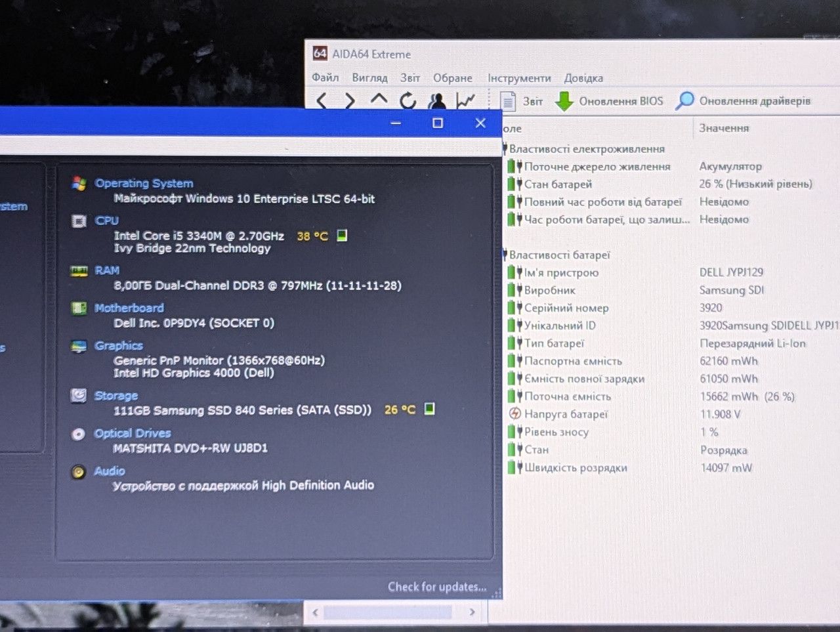Click the AIDA64 Back arrow button

(x=322, y=100)
